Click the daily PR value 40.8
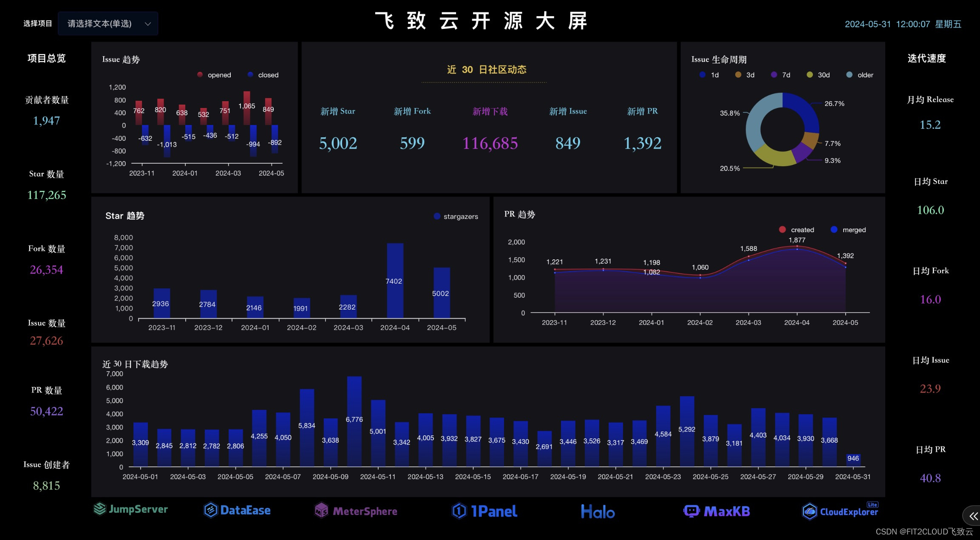Viewport: 980px width, 540px height. (x=930, y=478)
